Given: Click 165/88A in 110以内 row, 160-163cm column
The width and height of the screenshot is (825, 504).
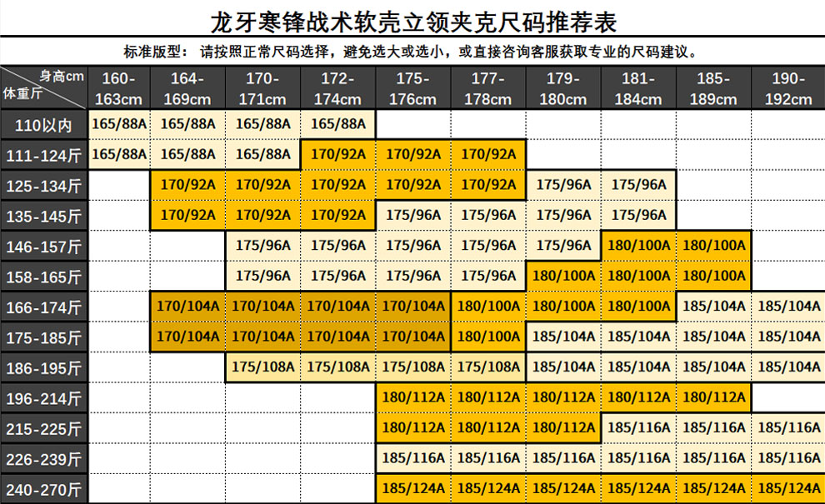Looking at the screenshot, I should click(x=119, y=124).
